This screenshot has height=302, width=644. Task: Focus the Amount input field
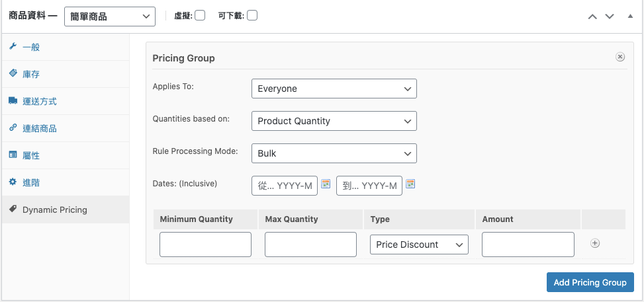(x=528, y=245)
